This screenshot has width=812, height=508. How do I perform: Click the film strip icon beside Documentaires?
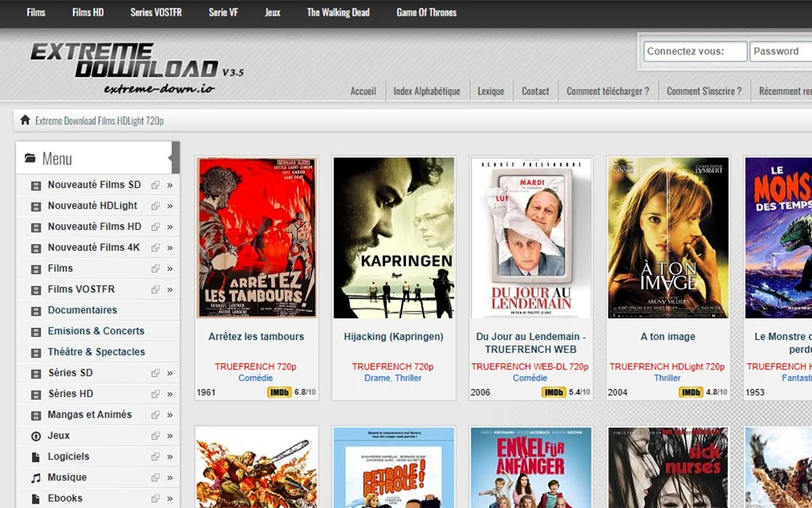tap(36, 311)
